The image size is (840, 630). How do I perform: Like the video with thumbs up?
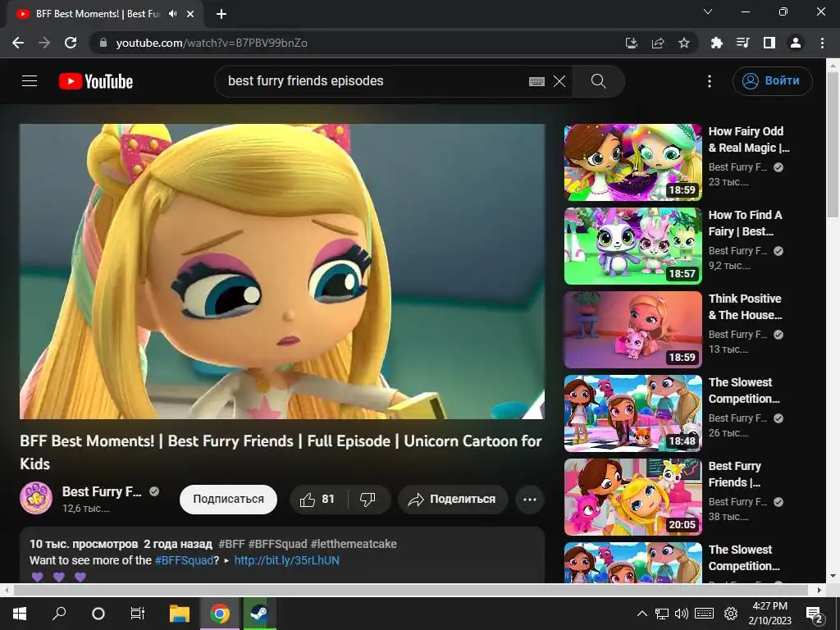318,500
